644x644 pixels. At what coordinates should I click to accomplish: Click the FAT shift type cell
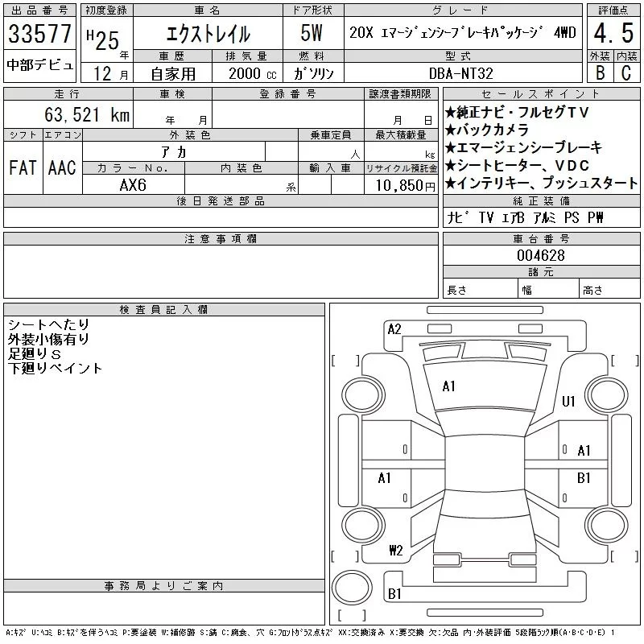coord(23,167)
